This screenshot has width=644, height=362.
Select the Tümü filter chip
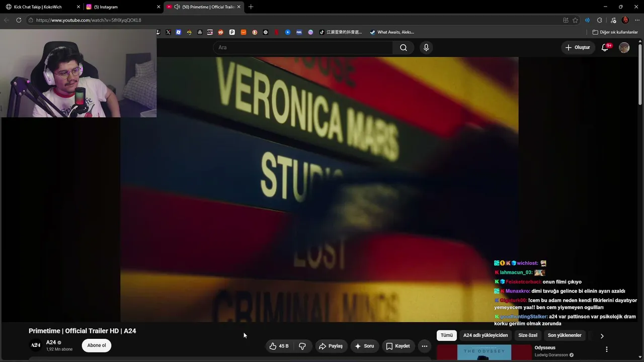[x=447, y=335]
